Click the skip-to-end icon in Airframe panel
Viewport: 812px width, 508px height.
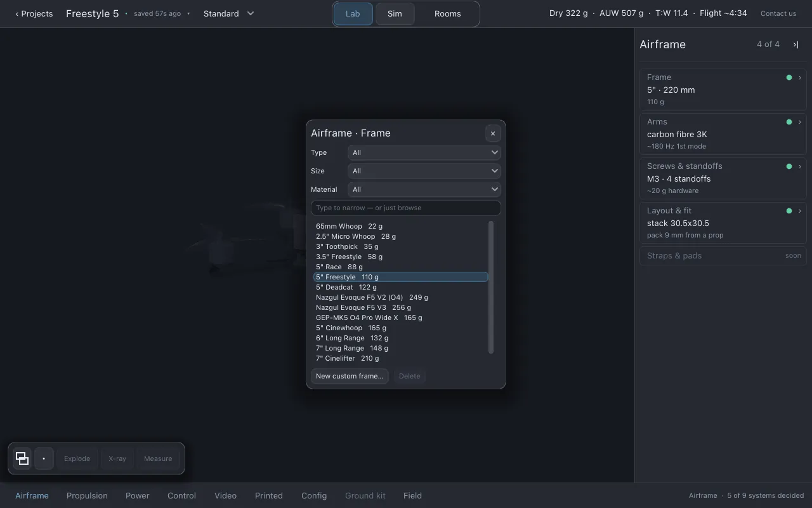(x=796, y=44)
